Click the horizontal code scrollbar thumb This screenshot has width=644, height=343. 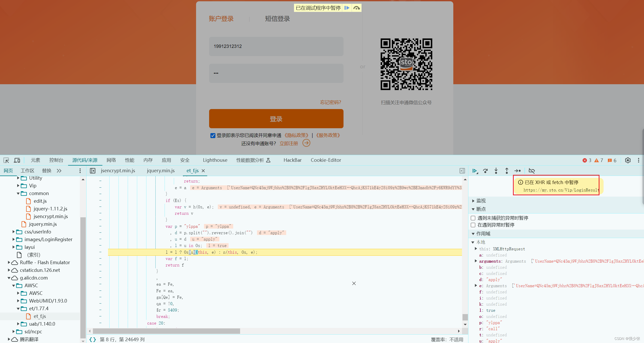(x=166, y=331)
